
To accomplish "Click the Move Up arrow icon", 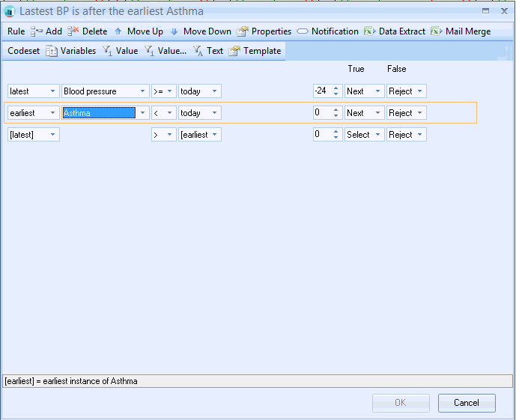I will [x=118, y=31].
